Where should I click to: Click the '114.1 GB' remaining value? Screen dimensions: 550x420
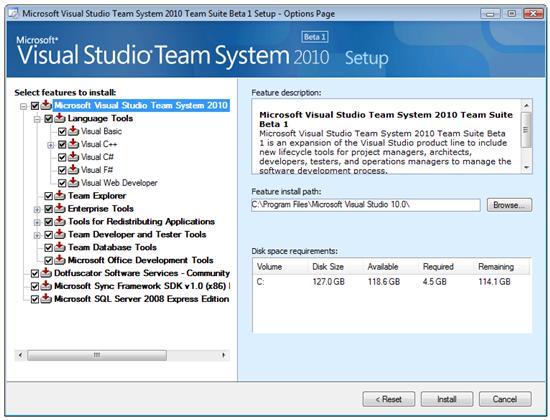495,282
